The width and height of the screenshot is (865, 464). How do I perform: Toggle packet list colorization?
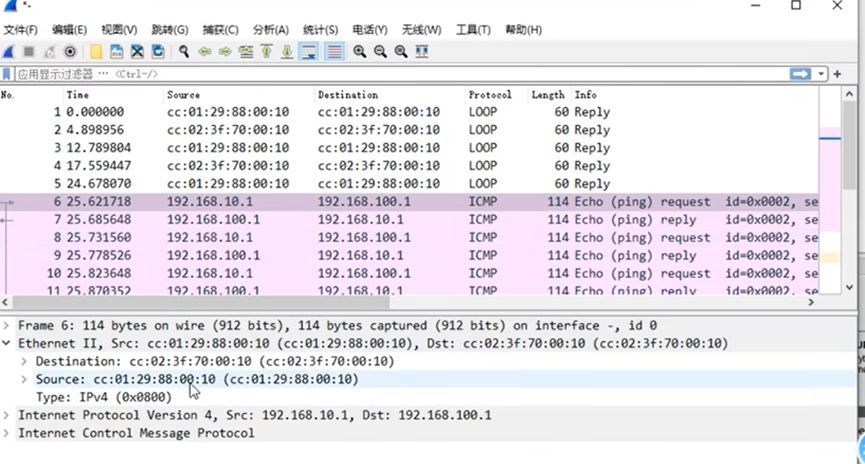[x=334, y=51]
